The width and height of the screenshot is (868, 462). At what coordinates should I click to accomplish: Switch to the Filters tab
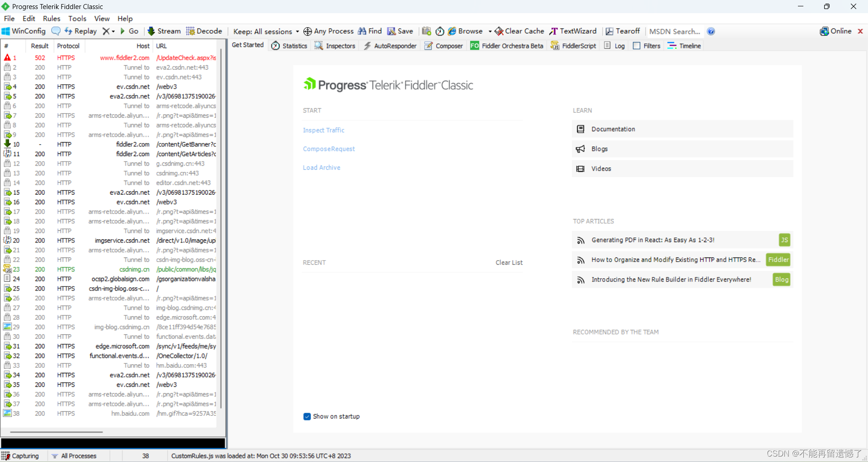coord(647,46)
